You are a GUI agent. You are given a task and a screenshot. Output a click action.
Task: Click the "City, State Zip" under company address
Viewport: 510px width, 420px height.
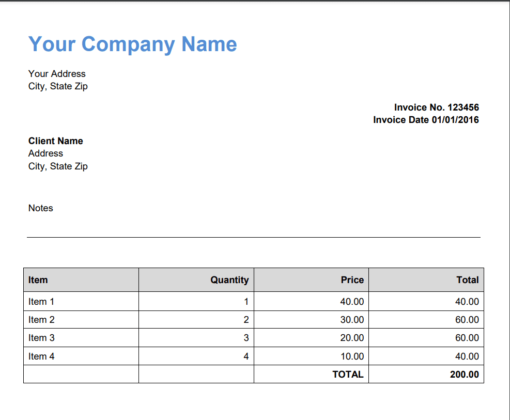pyautogui.click(x=58, y=86)
